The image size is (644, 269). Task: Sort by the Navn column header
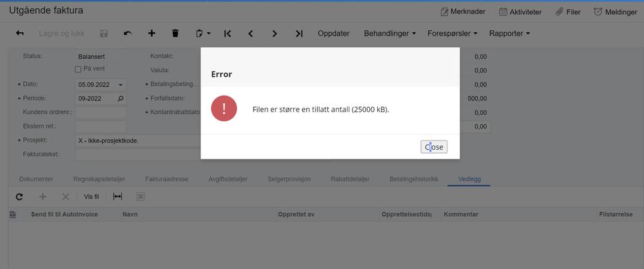(130, 214)
